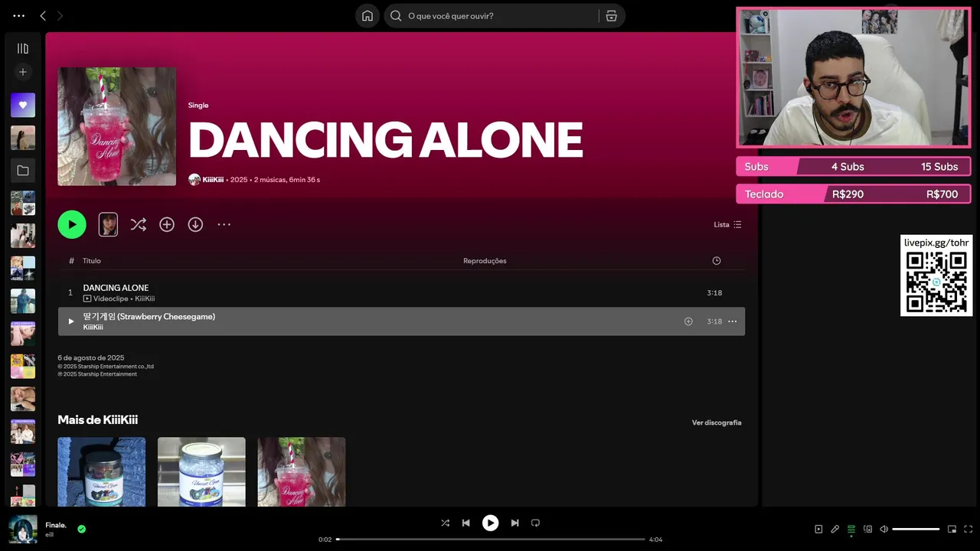Open more options for the single

coord(224,224)
